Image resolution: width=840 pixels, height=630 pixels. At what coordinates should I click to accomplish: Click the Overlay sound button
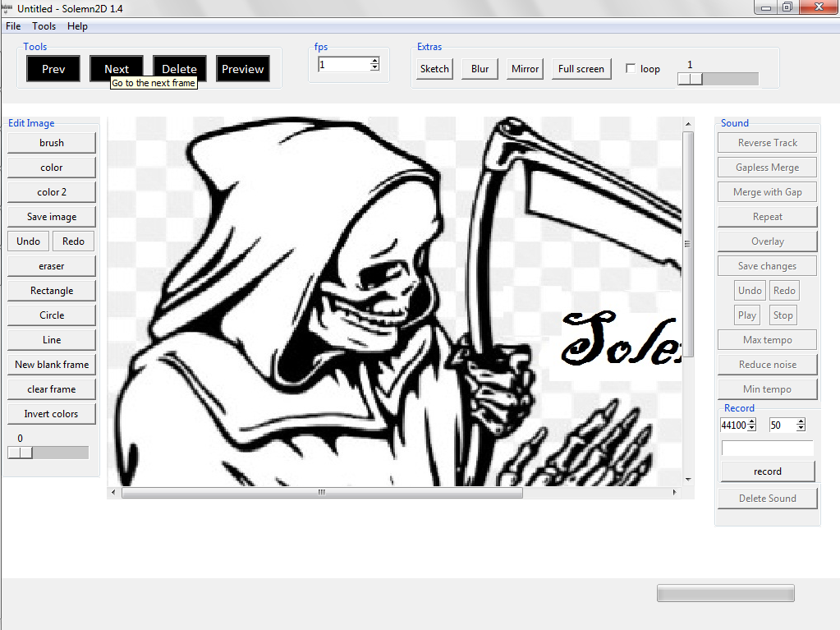[x=767, y=241]
